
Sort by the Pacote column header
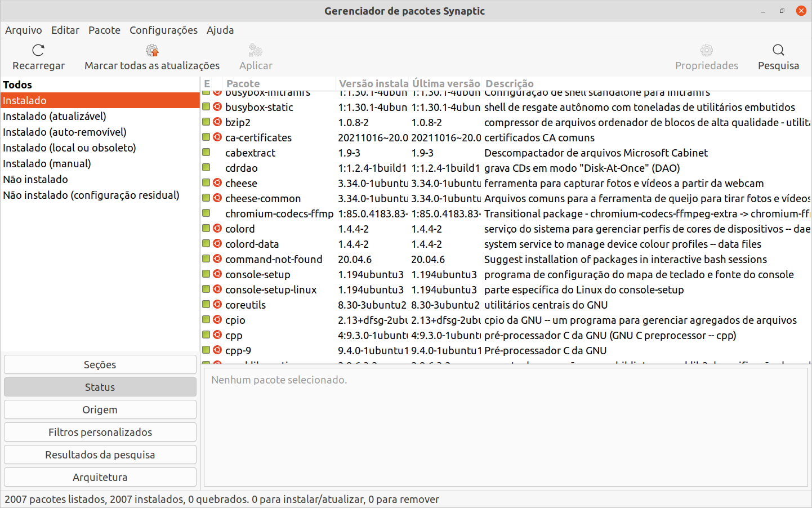(279, 83)
